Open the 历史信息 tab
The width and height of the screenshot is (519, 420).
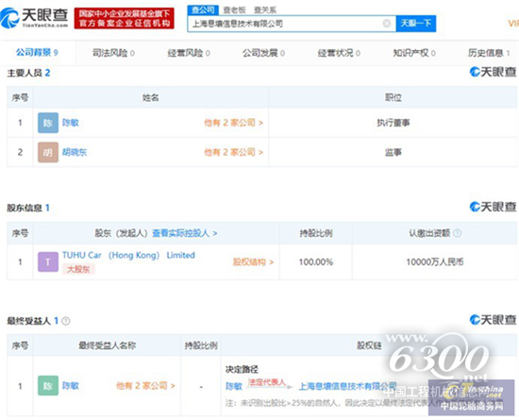489,53
